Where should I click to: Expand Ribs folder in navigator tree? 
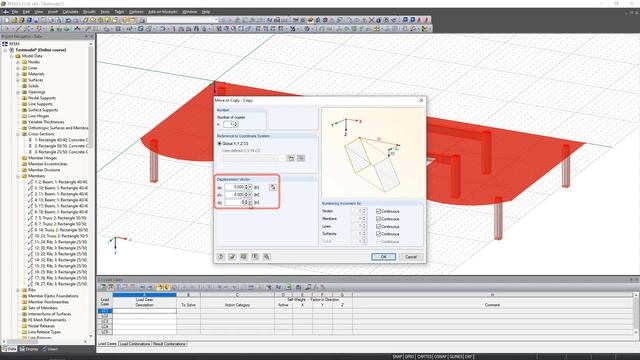(x=18, y=290)
